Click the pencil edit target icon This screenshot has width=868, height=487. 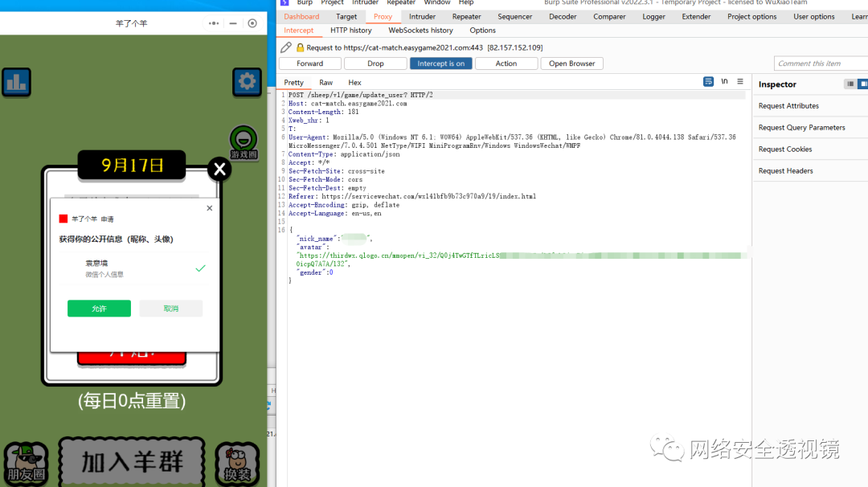[x=286, y=47]
